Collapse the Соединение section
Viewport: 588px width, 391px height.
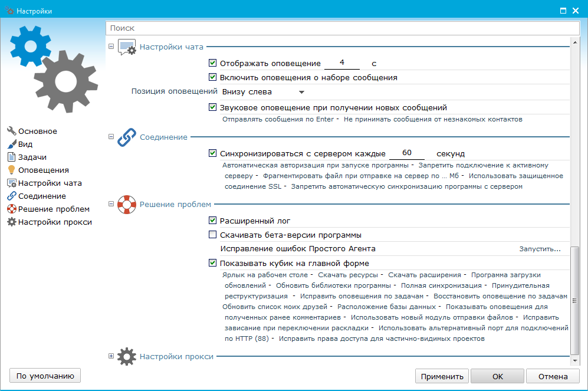111,137
